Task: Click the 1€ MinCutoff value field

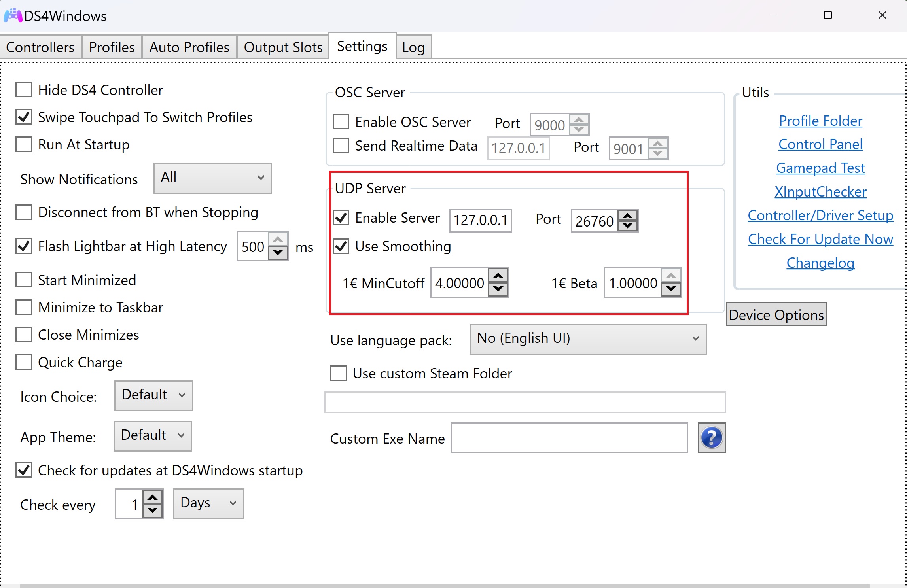Action: point(460,283)
